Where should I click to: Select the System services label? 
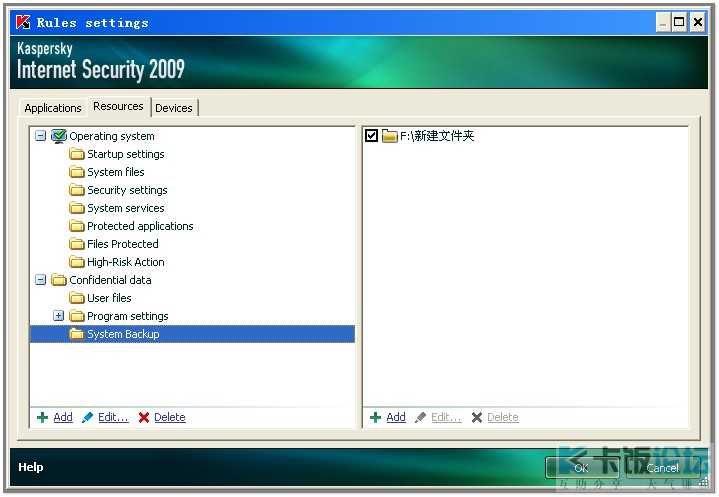click(126, 208)
